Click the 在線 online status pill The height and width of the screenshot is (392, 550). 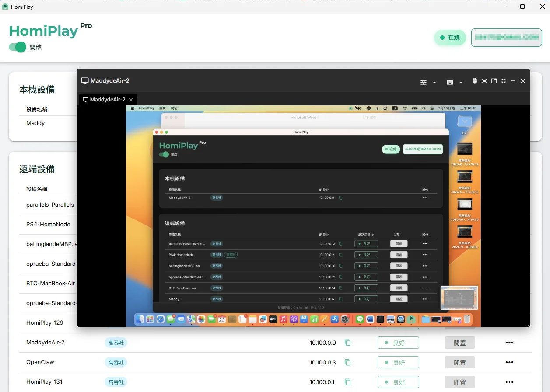pyautogui.click(x=450, y=38)
